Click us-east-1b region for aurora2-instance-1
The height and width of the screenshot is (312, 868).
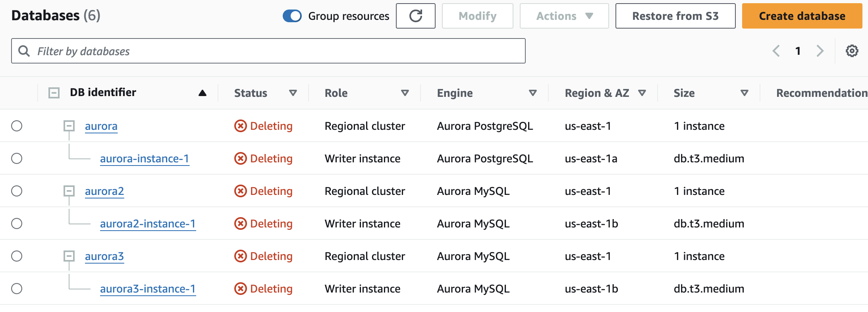(591, 224)
